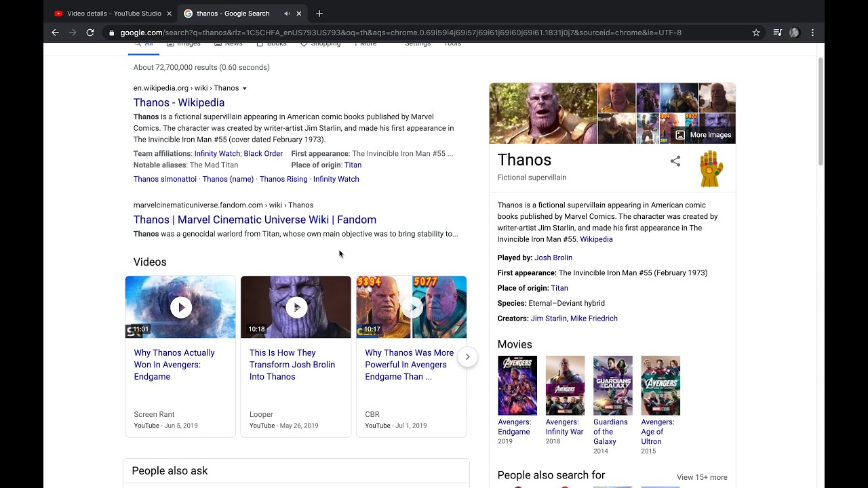Expand Wikipedia result options arrow

point(245,88)
